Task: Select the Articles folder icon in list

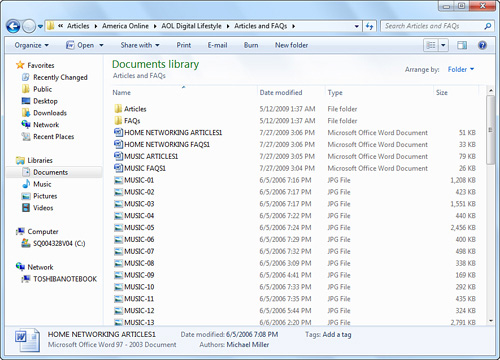Action: click(118, 109)
